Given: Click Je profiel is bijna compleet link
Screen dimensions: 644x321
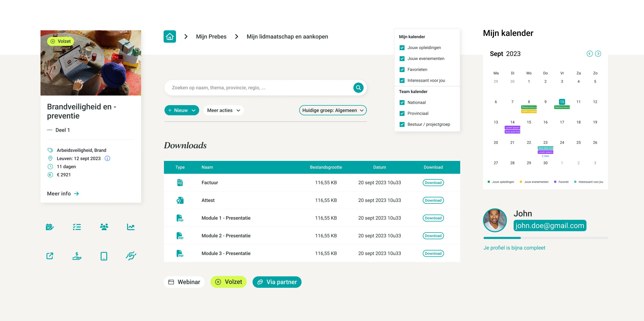Looking at the screenshot, I should pos(514,248).
